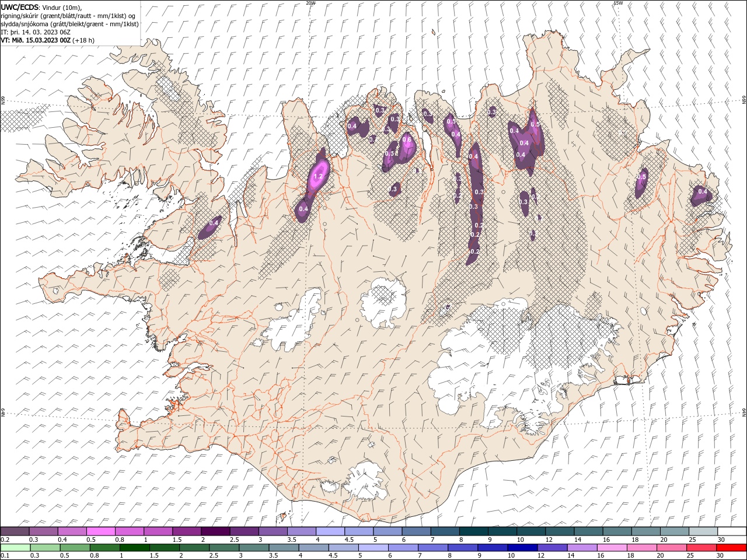Pick the 16 light pink swatch, lower legend
This screenshot has height=560, width=747.
(x=612, y=548)
